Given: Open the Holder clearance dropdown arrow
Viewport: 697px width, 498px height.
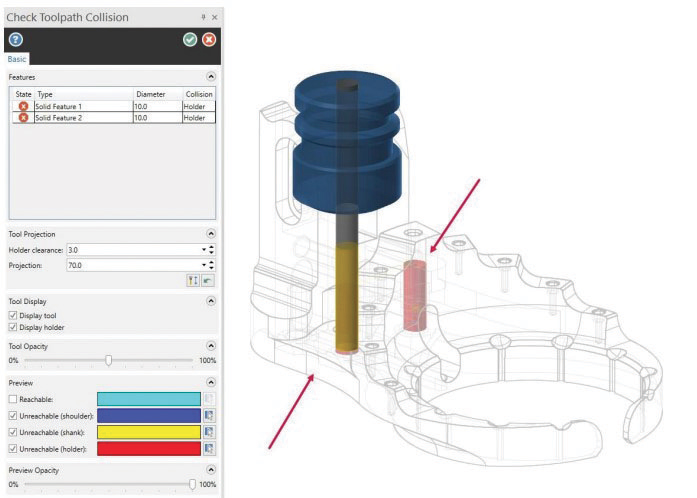Looking at the screenshot, I should pos(204,250).
